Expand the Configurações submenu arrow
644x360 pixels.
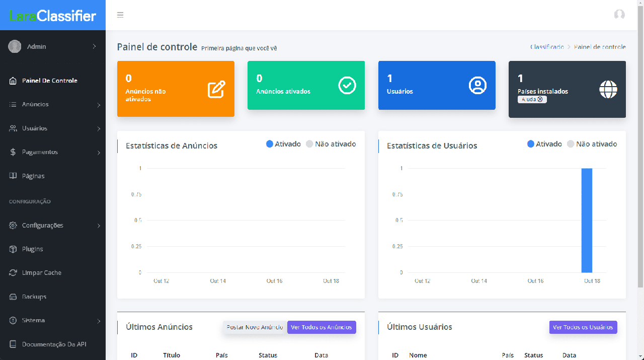(99, 226)
